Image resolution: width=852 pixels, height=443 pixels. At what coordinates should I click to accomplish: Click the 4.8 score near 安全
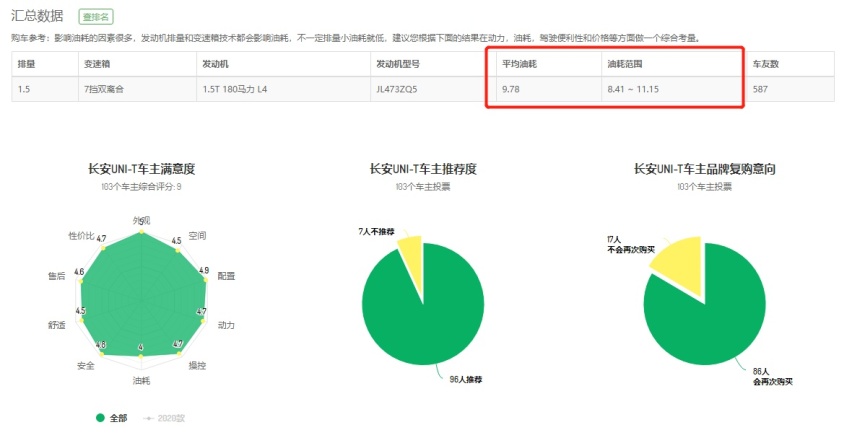click(x=101, y=345)
